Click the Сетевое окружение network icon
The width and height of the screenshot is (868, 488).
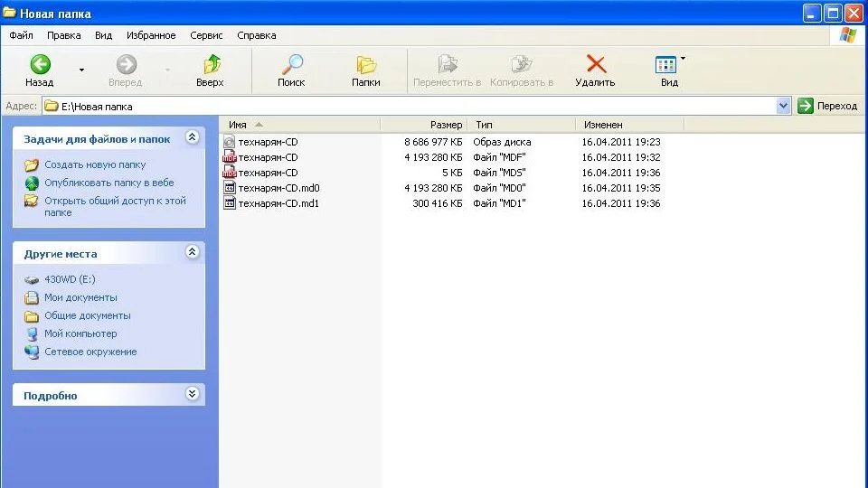click(x=32, y=352)
